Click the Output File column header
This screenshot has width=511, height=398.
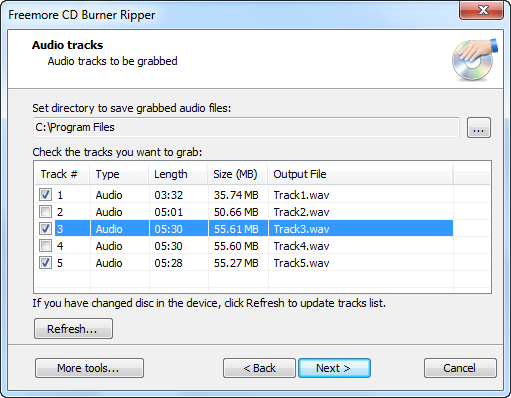[360, 174]
